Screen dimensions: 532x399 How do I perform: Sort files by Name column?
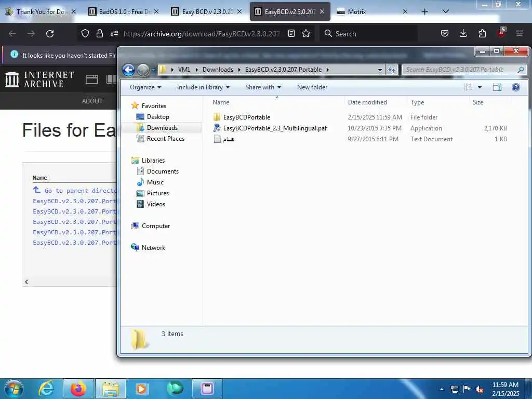point(220,102)
